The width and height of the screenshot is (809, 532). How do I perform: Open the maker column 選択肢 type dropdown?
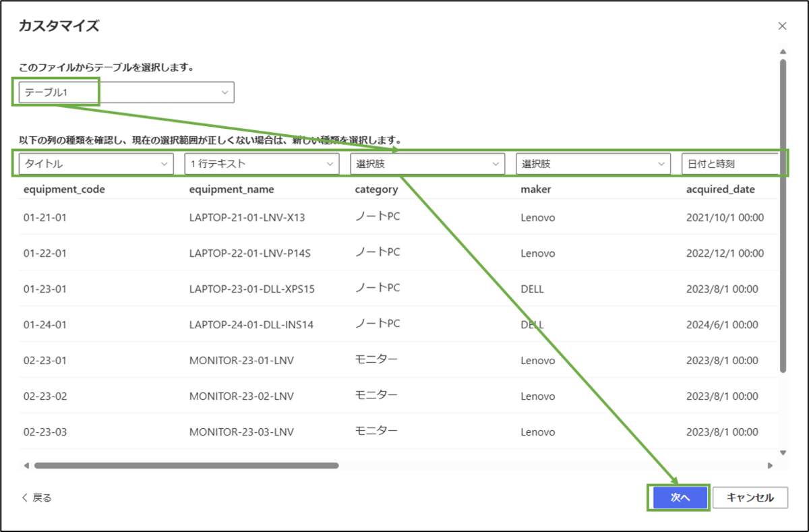[593, 164]
